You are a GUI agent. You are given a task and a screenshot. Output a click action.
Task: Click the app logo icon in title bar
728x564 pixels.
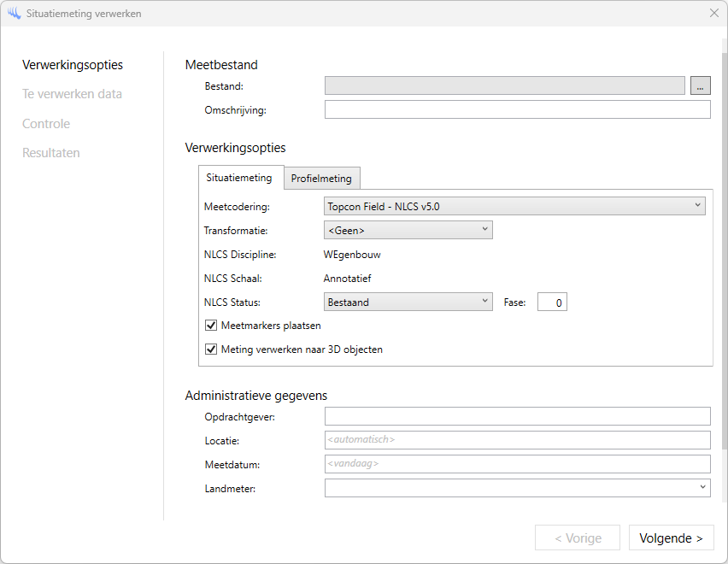[14, 14]
